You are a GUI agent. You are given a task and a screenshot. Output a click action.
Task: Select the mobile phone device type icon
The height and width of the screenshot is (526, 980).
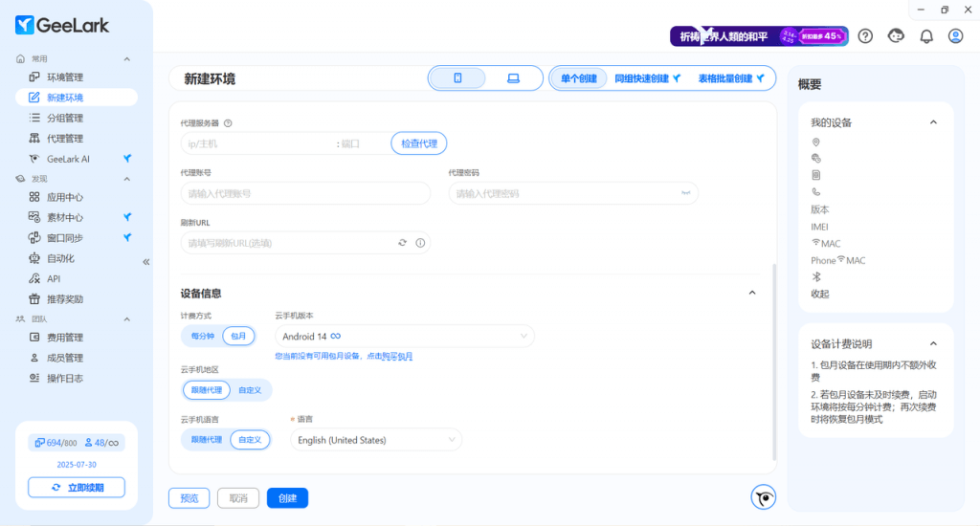coord(457,78)
